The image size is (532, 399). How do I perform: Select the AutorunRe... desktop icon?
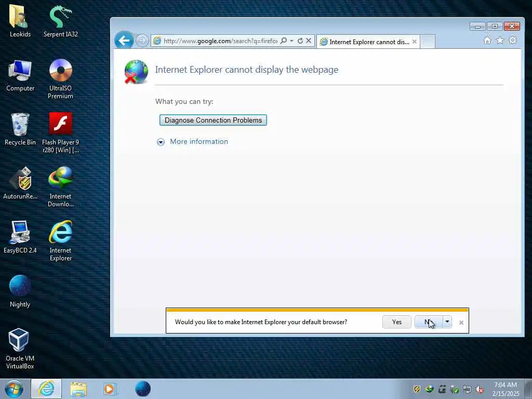(x=20, y=183)
